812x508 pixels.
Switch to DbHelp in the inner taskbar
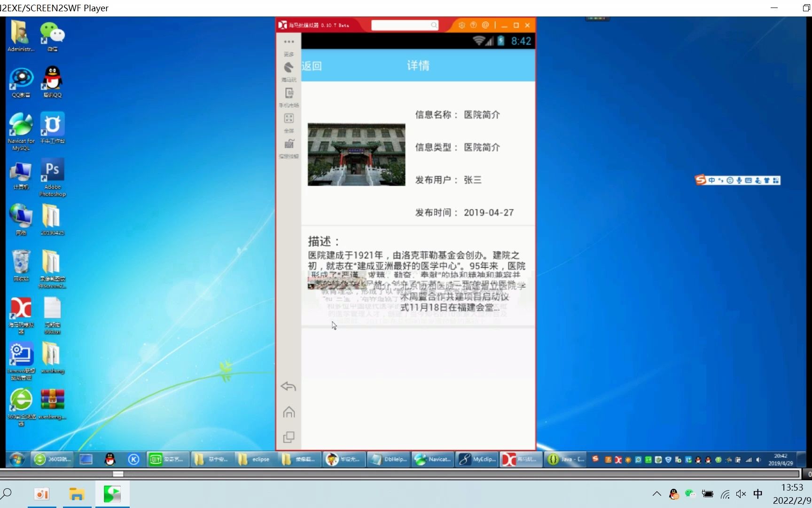[x=389, y=459]
